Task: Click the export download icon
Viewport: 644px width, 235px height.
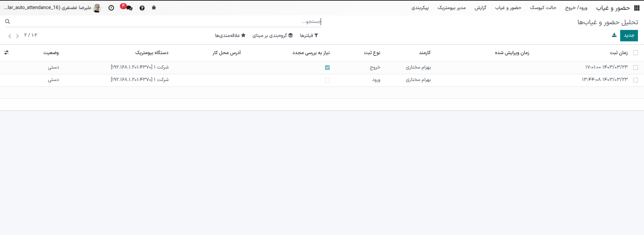Action: point(614,35)
